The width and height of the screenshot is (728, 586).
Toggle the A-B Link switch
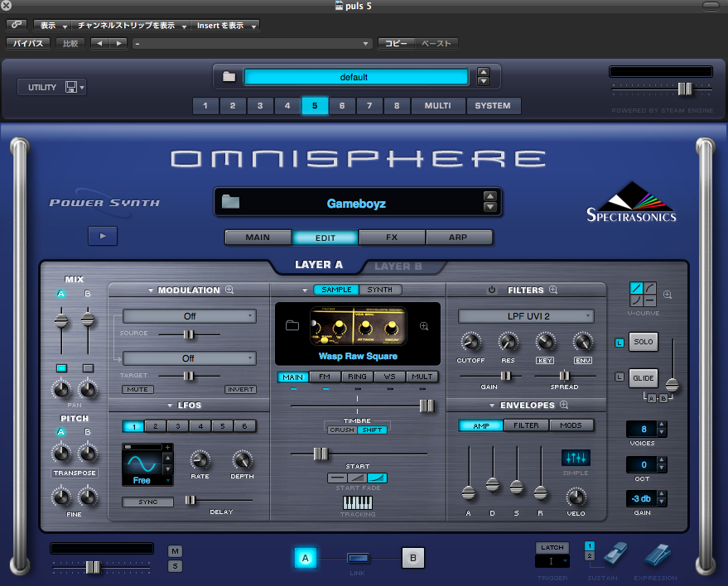coord(358,558)
